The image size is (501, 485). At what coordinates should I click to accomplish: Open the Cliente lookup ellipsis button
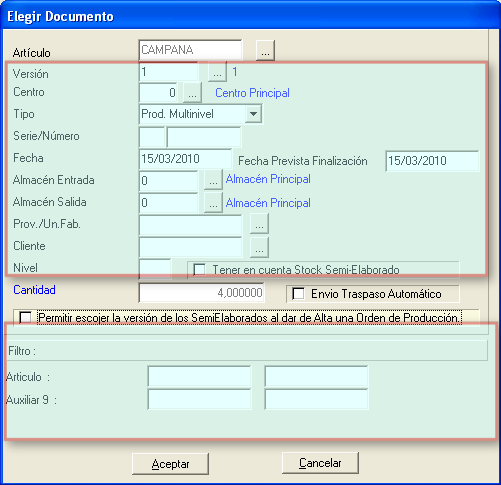click(259, 247)
